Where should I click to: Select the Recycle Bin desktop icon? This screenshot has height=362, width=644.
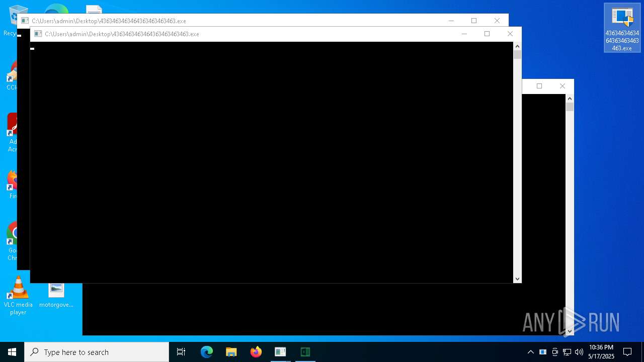tap(10, 20)
